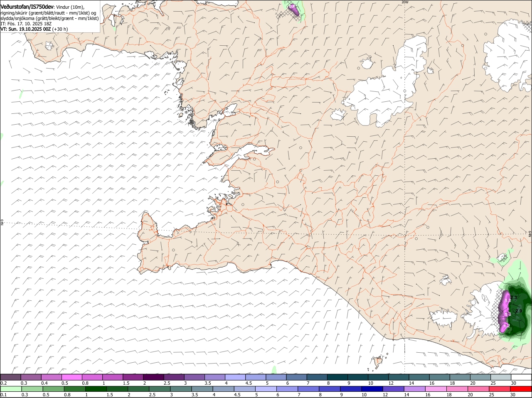Click the 64N latitude label on the right edge
This screenshot has width=532, height=398.
click(x=530, y=235)
